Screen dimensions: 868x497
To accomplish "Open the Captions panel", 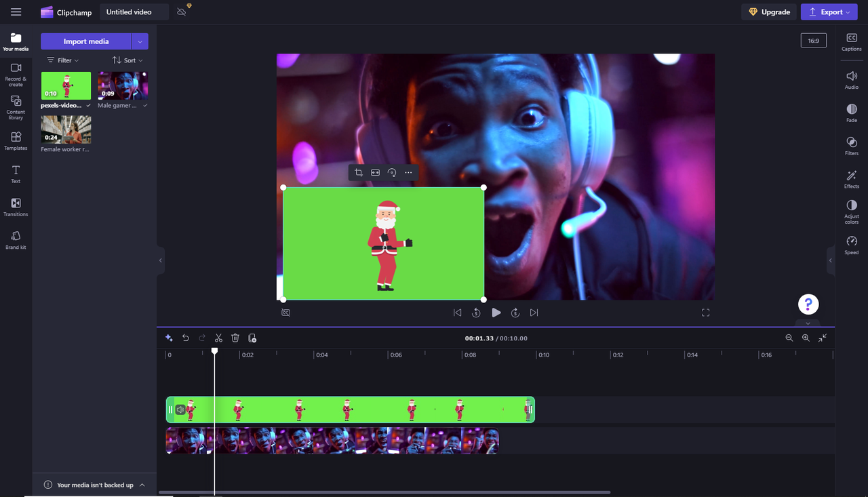I will click(x=851, y=42).
